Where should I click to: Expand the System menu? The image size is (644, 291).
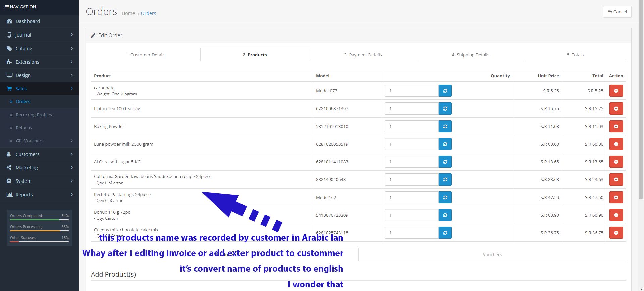click(39, 181)
